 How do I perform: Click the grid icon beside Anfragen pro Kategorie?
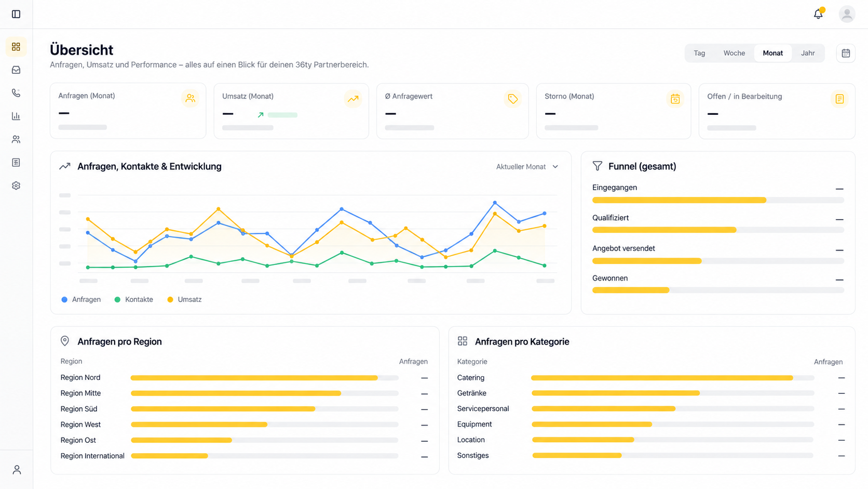tap(463, 341)
